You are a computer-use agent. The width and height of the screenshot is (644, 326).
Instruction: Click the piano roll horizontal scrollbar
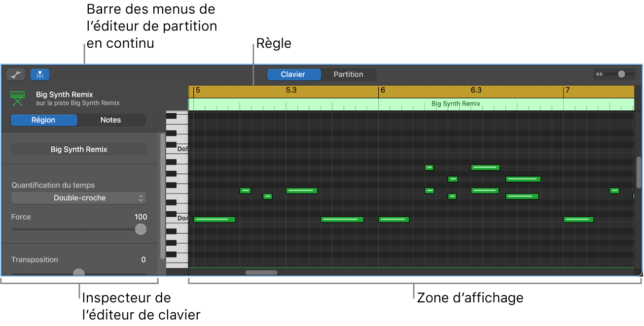[261, 272]
